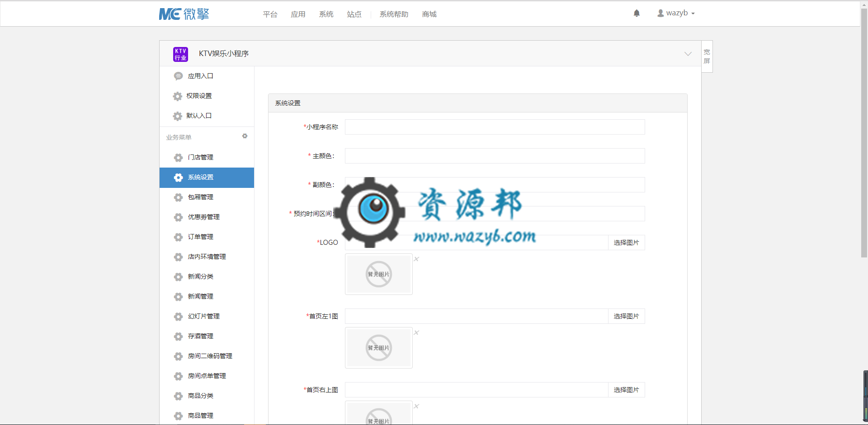This screenshot has width=868, height=425.
Task: Click the 商品管理 gear icon
Action: pos(178,416)
